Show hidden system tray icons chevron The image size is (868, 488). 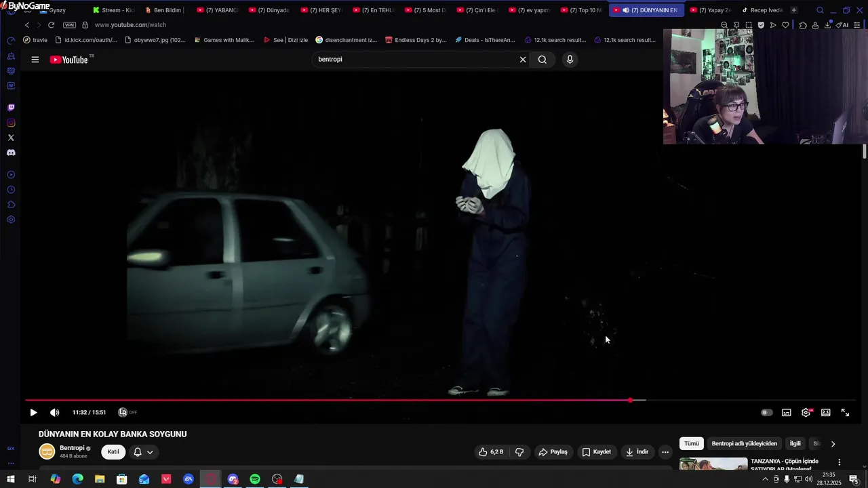coord(765,479)
